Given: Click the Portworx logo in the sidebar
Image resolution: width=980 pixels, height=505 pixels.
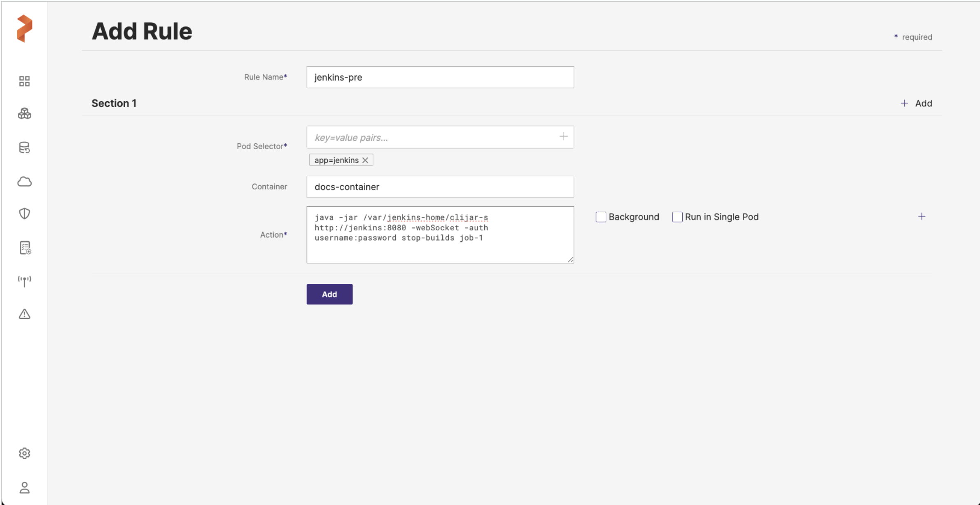Looking at the screenshot, I should (x=24, y=28).
